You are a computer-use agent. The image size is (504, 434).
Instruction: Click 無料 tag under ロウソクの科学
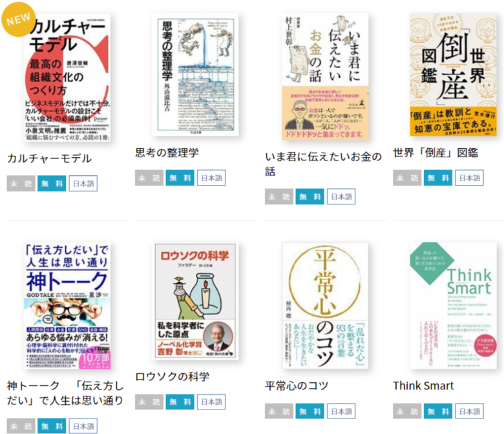pos(180,402)
